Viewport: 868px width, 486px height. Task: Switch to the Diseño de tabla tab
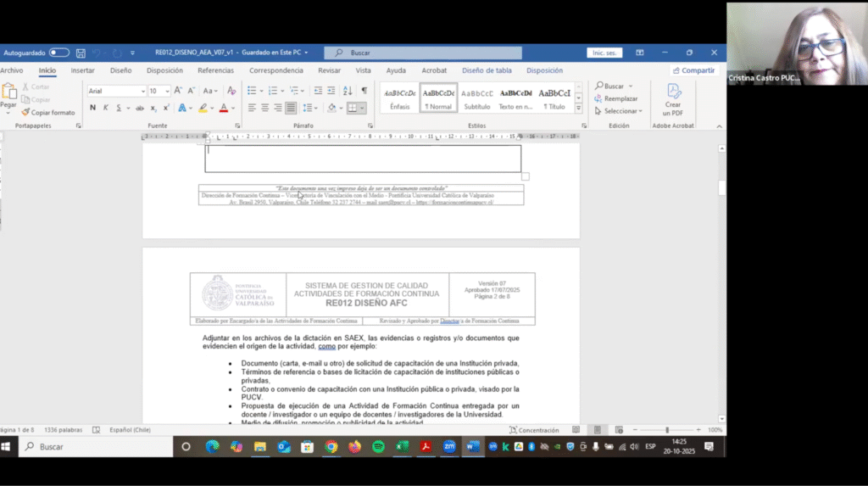tap(487, 70)
